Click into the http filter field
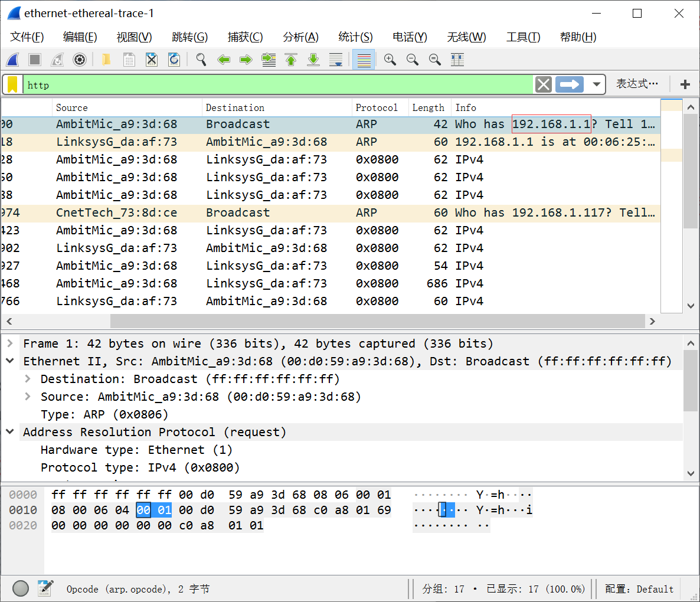 click(277, 84)
